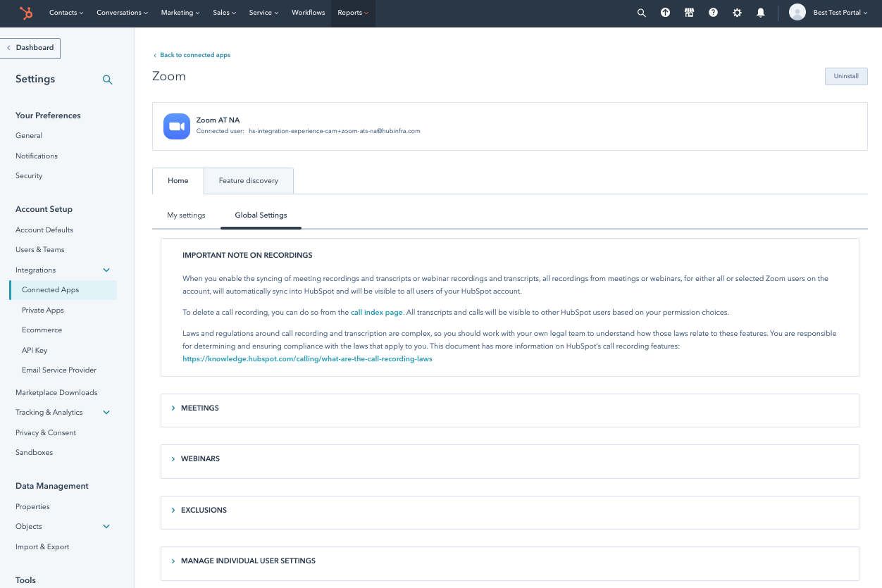Open the notifications bell
Screen dimensions: 882x588
(761, 13)
